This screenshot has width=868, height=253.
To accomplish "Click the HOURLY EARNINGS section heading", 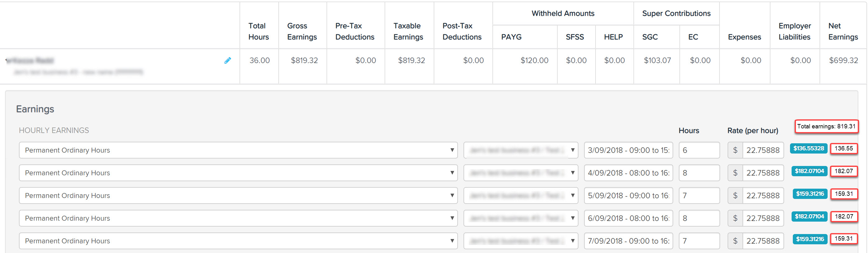I will (54, 130).
